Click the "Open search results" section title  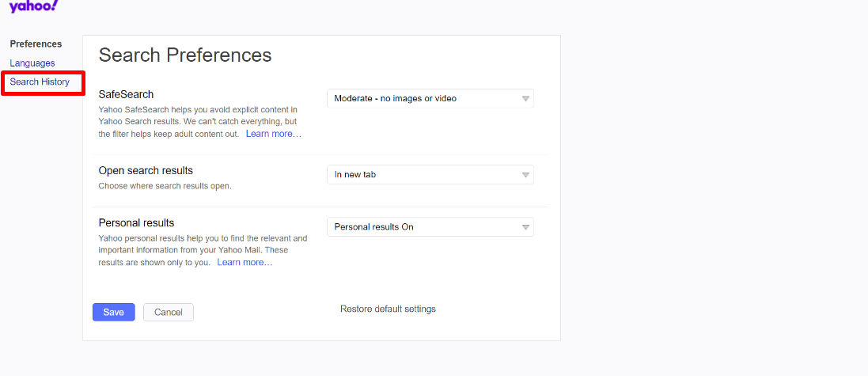coord(146,170)
